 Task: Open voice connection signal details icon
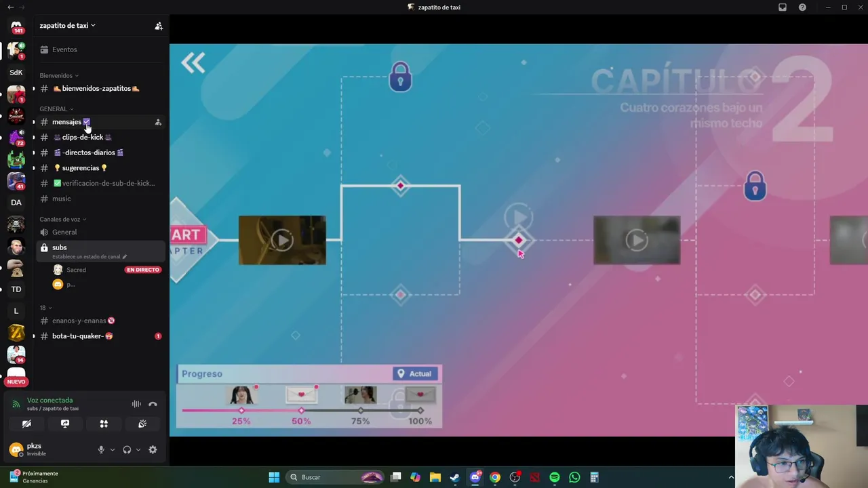16,404
